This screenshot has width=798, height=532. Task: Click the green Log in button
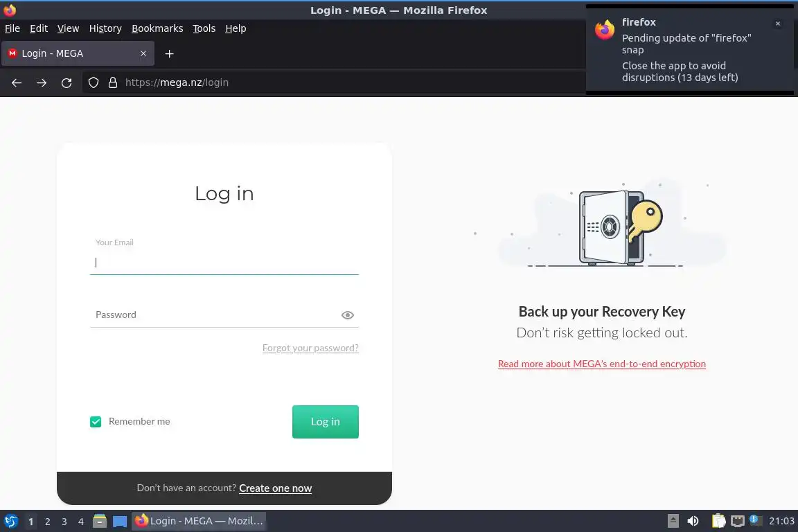point(325,422)
